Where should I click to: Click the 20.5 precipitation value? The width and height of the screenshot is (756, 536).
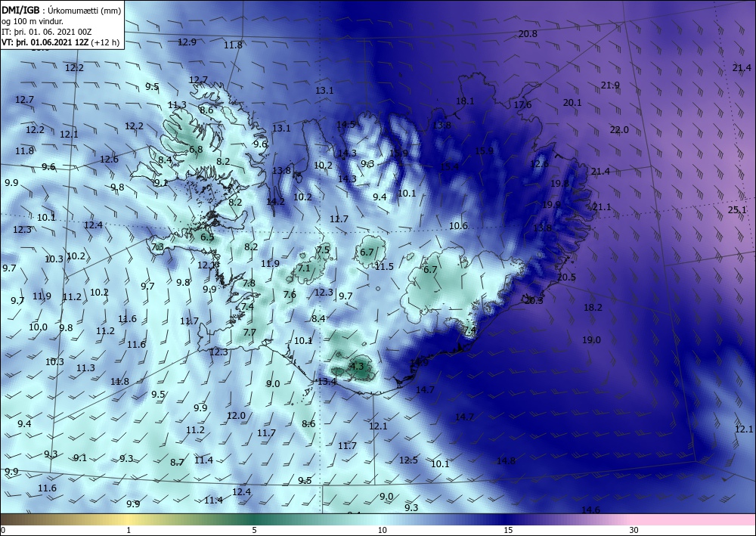pyautogui.click(x=566, y=277)
